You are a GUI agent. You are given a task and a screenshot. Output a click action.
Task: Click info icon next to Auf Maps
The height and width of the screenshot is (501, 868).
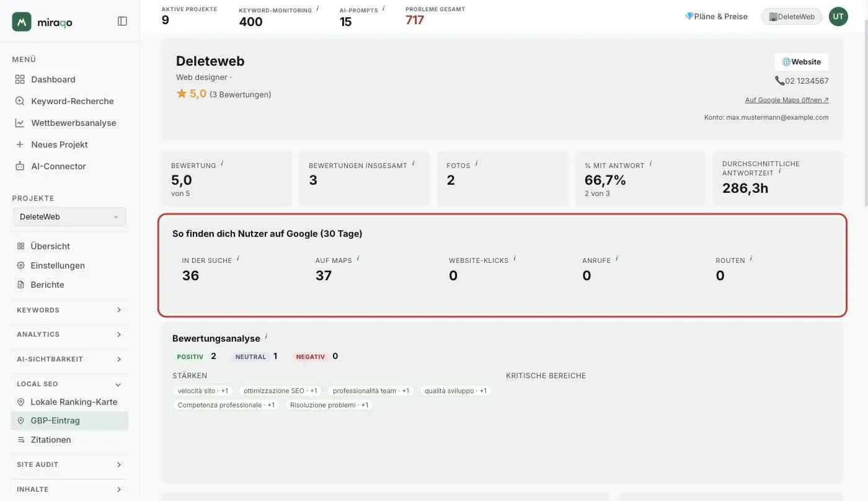(358, 259)
